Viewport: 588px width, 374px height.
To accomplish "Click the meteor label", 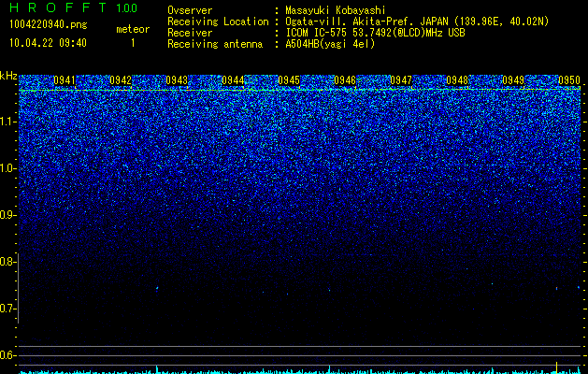I will 133,29.
